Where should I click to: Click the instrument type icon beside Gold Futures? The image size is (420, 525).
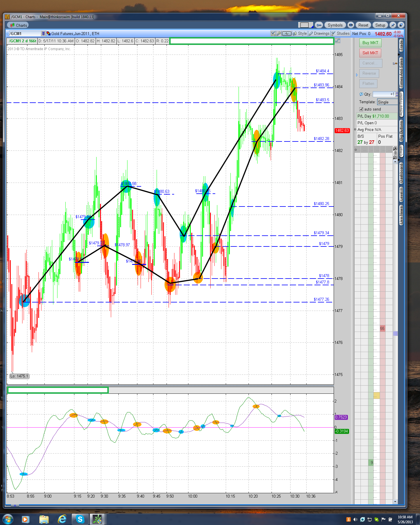48,34
